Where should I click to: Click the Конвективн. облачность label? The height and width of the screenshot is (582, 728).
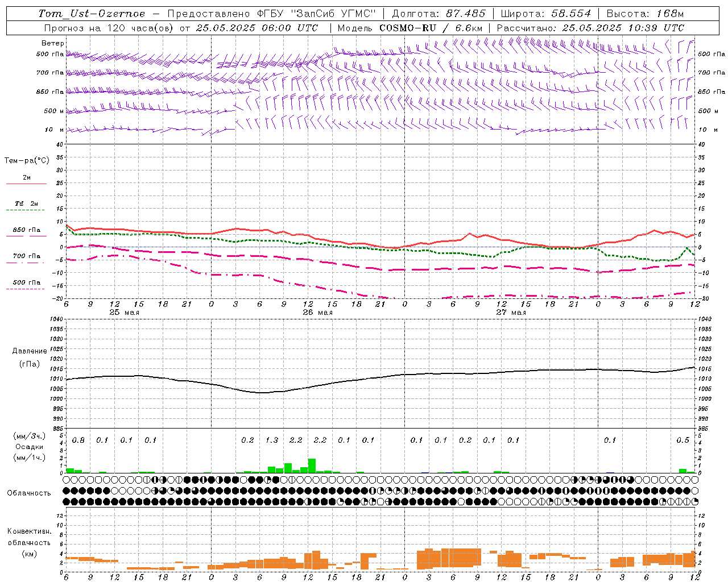(30, 537)
